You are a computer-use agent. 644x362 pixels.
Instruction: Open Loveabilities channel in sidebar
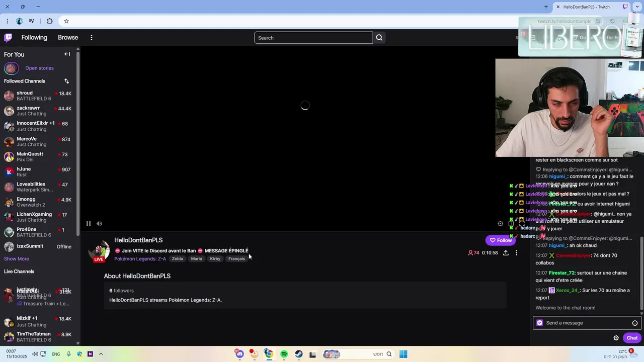(38, 187)
